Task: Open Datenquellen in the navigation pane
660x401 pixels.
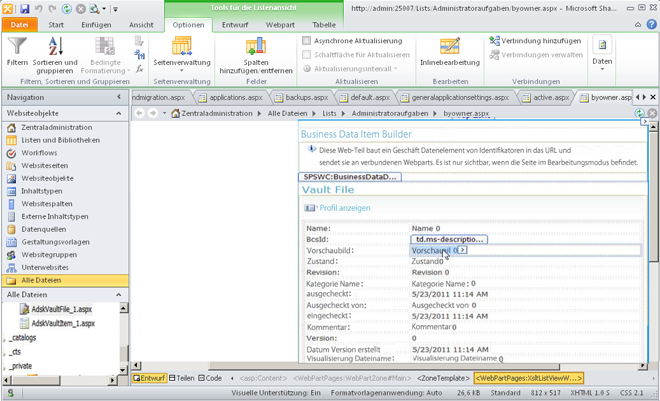Action: coord(44,229)
